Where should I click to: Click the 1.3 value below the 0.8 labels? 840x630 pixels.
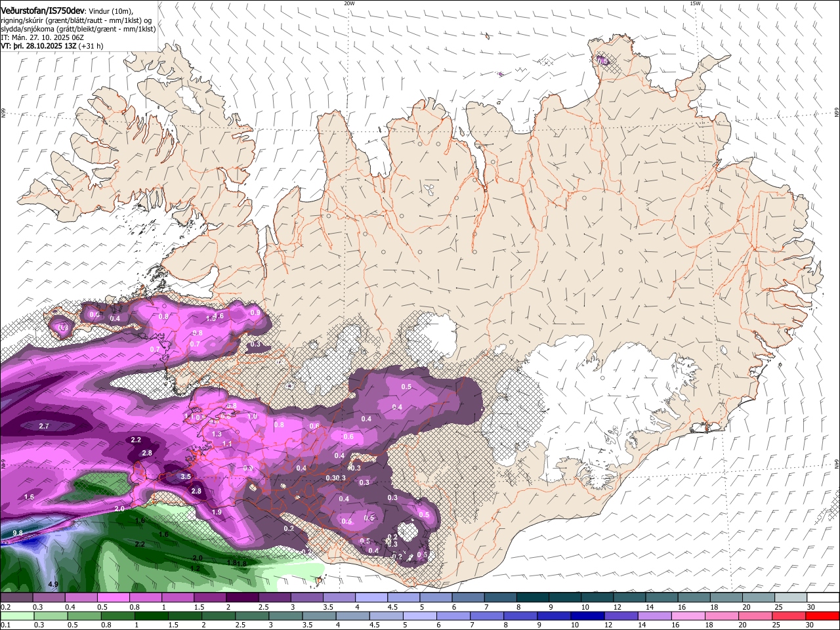click(x=217, y=434)
